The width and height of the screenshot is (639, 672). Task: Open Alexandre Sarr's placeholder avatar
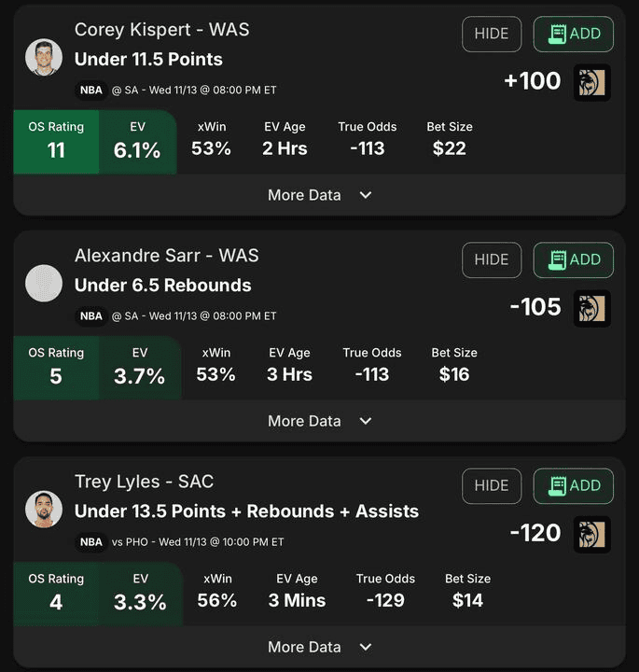44,283
